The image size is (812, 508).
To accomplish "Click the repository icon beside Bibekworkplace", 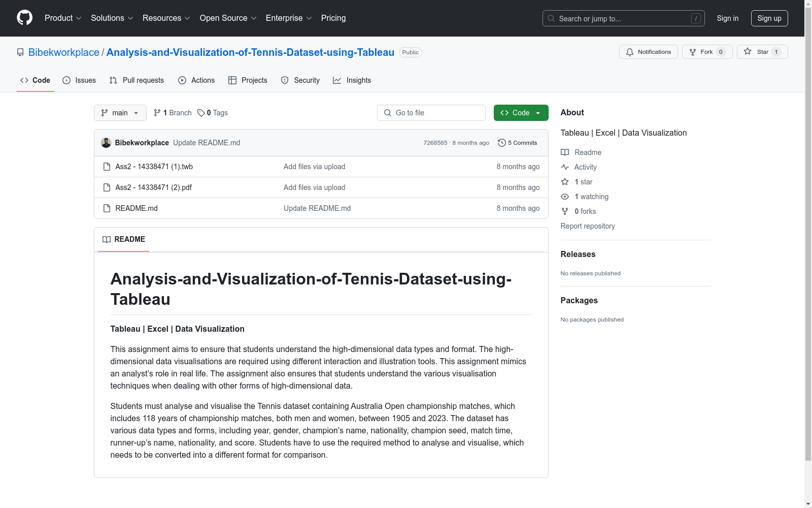I will tap(20, 52).
